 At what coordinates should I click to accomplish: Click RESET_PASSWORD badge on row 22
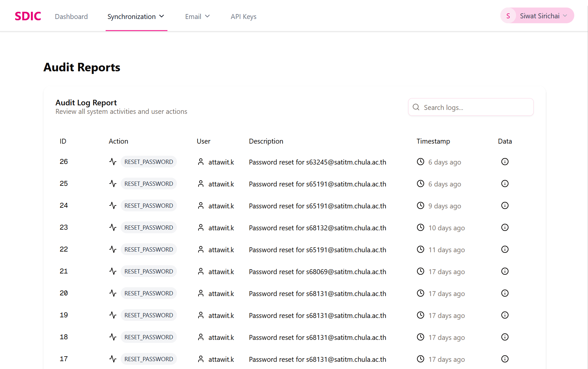(x=148, y=249)
